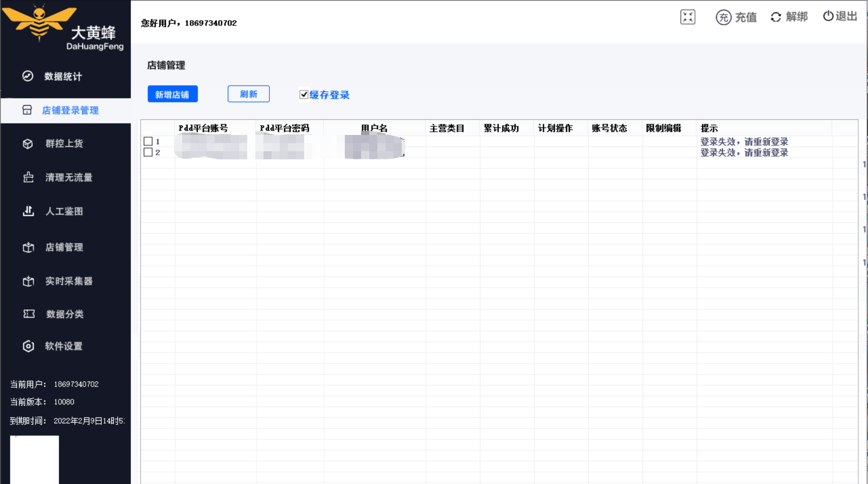
Task: Click the 新增店铺 button
Action: tap(172, 94)
